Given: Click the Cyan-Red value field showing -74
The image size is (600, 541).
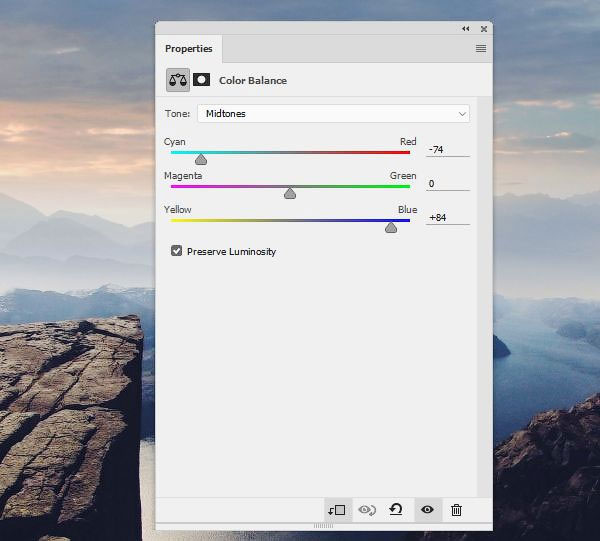Looking at the screenshot, I should point(447,150).
